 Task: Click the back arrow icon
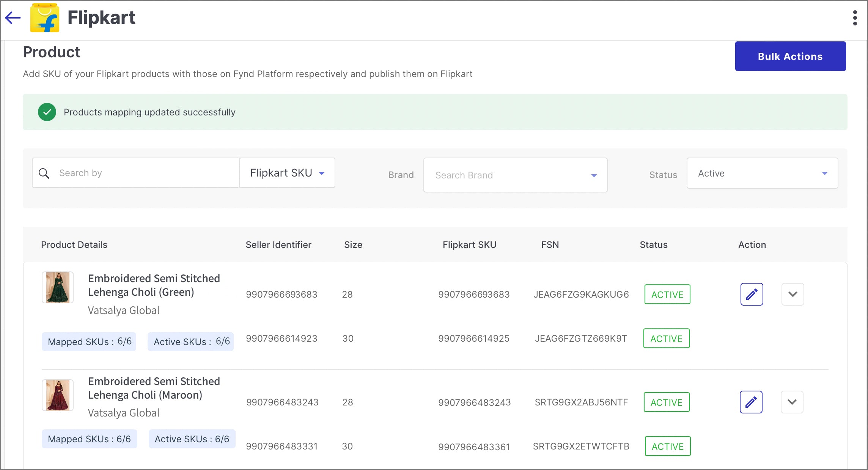(x=13, y=17)
